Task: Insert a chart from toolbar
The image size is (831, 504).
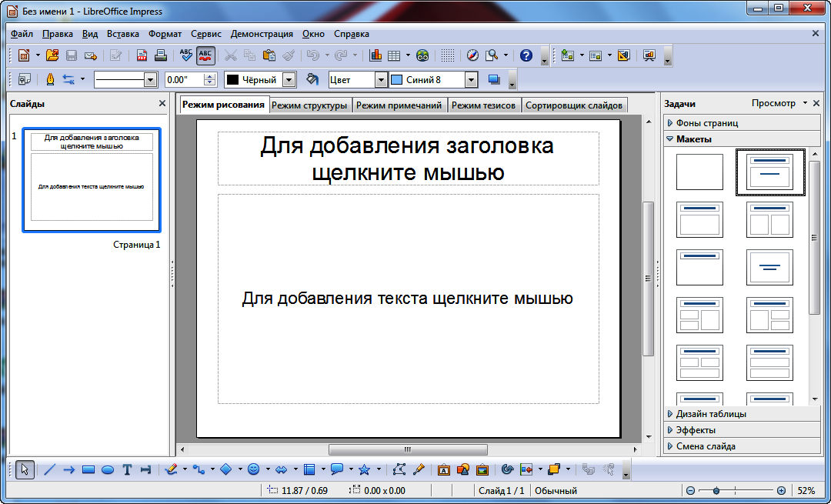Action: 375,55
